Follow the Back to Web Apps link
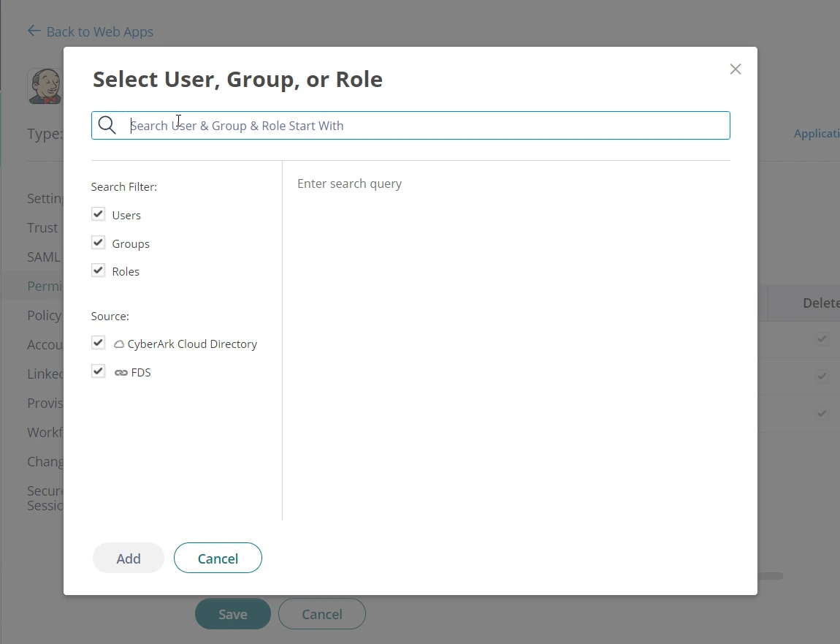This screenshot has height=644, width=840. point(99,31)
